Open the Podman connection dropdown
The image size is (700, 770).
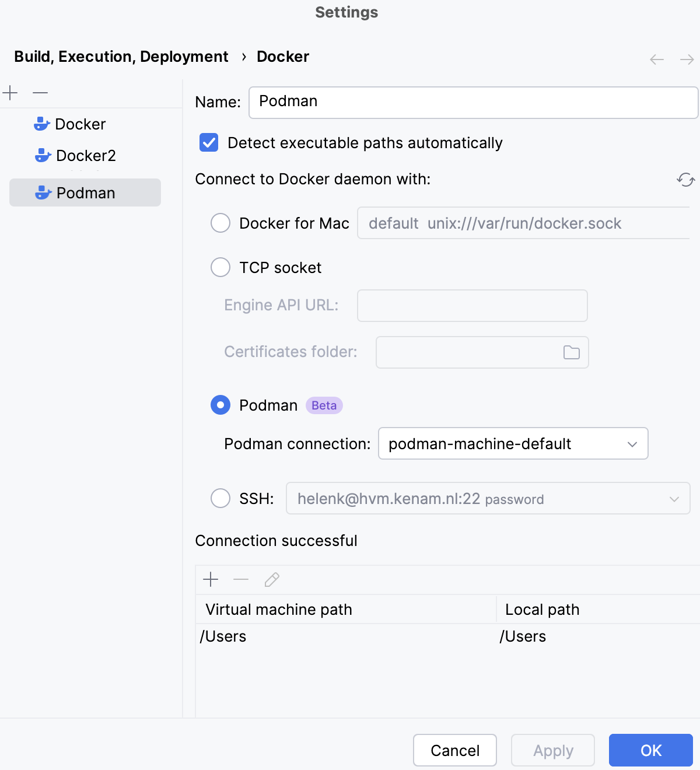click(513, 443)
